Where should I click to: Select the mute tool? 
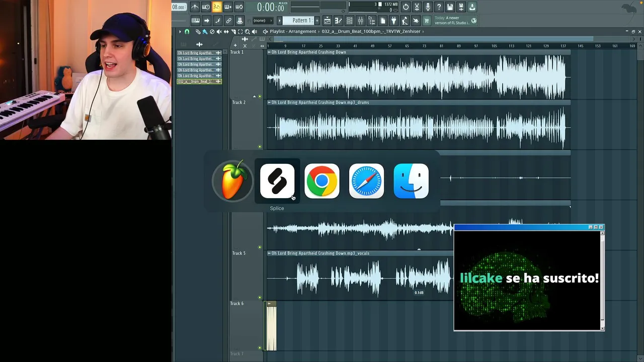(219, 31)
